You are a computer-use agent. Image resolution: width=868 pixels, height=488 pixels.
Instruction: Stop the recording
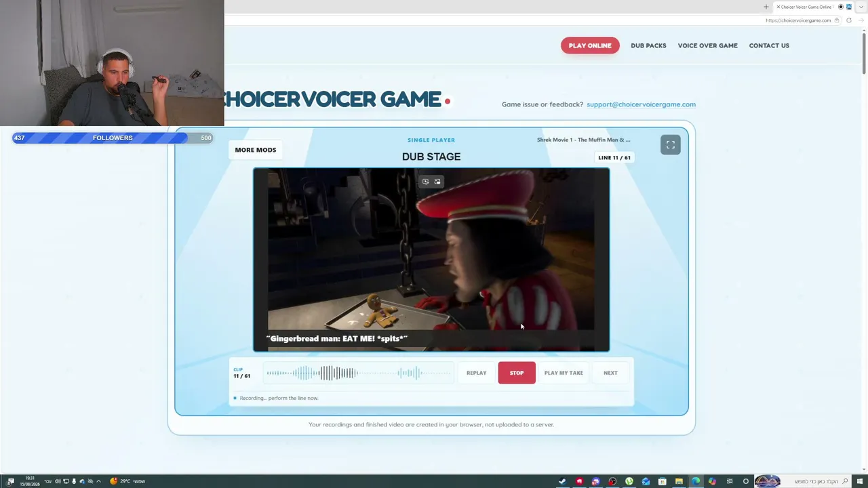click(517, 373)
